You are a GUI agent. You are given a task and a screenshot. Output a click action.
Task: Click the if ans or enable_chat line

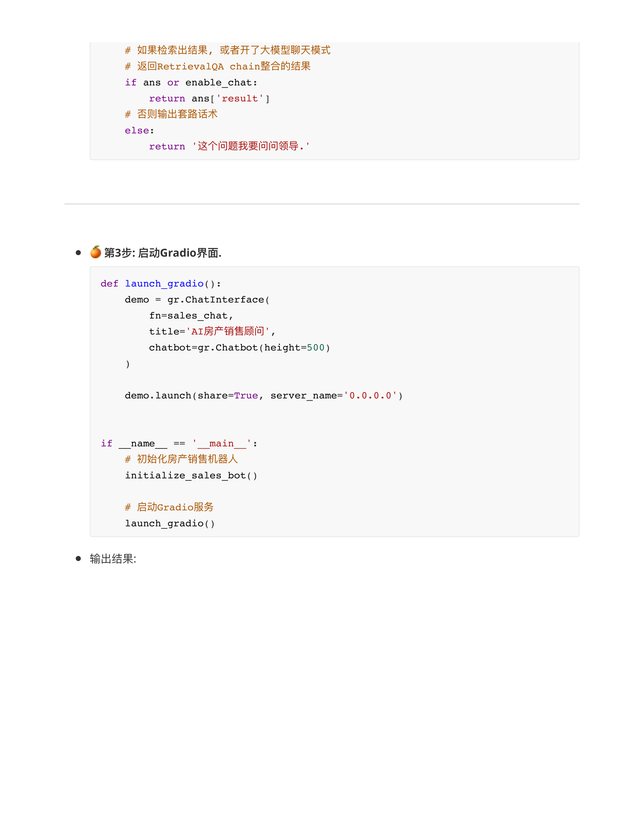coord(191,82)
